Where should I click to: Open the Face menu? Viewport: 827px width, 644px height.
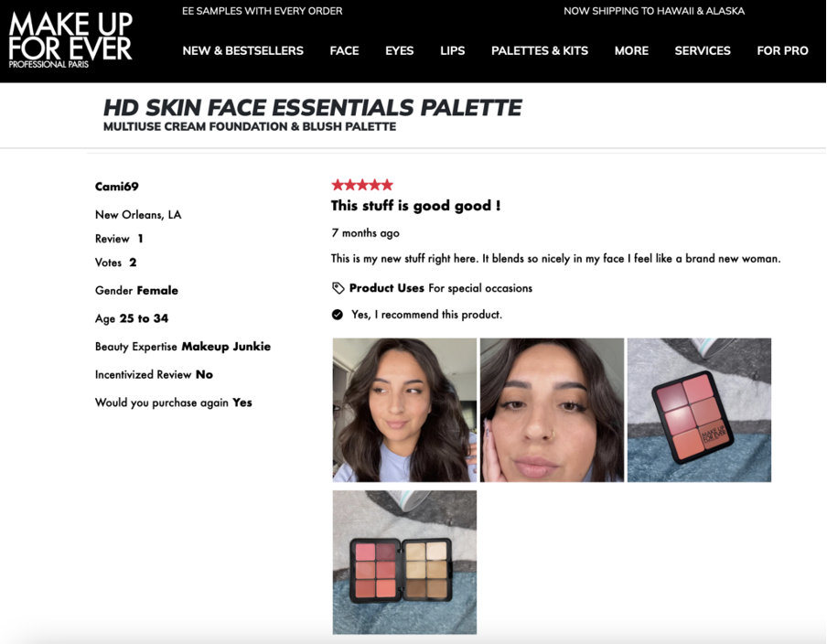(344, 50)
